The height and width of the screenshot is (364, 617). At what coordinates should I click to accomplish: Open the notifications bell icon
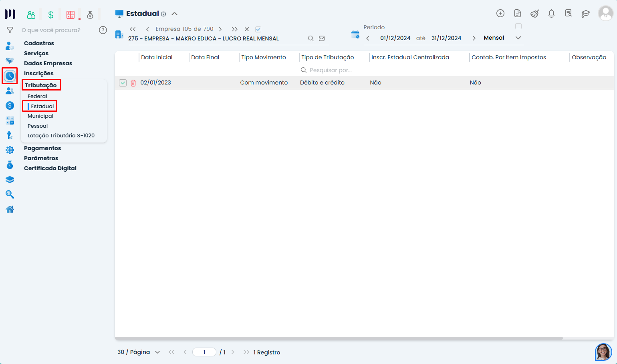pos(551,14)
